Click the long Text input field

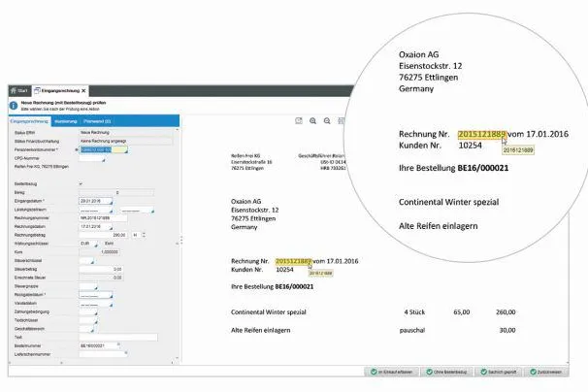118,338
